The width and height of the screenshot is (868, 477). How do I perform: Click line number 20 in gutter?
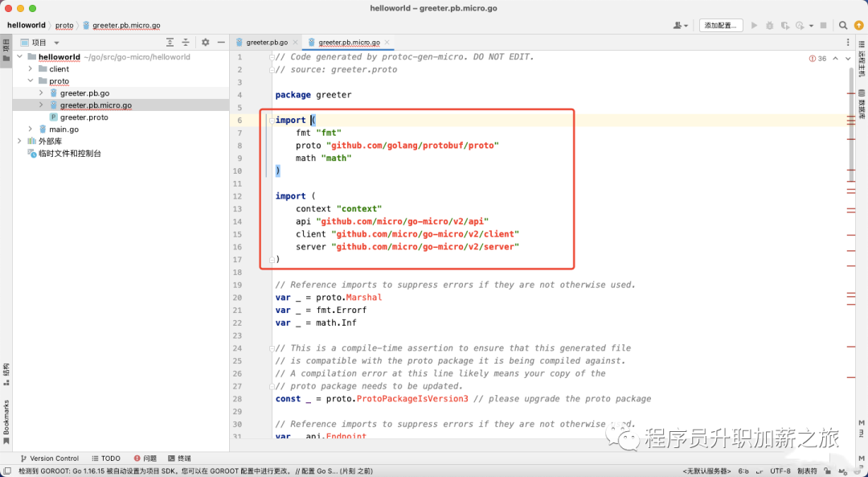point(237,298)
